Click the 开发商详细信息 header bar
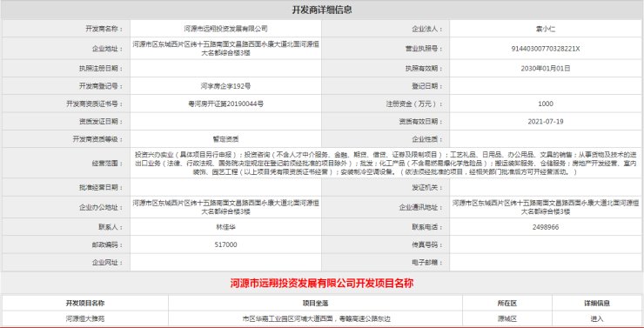 pyautogui.click(x=322, y=10)
